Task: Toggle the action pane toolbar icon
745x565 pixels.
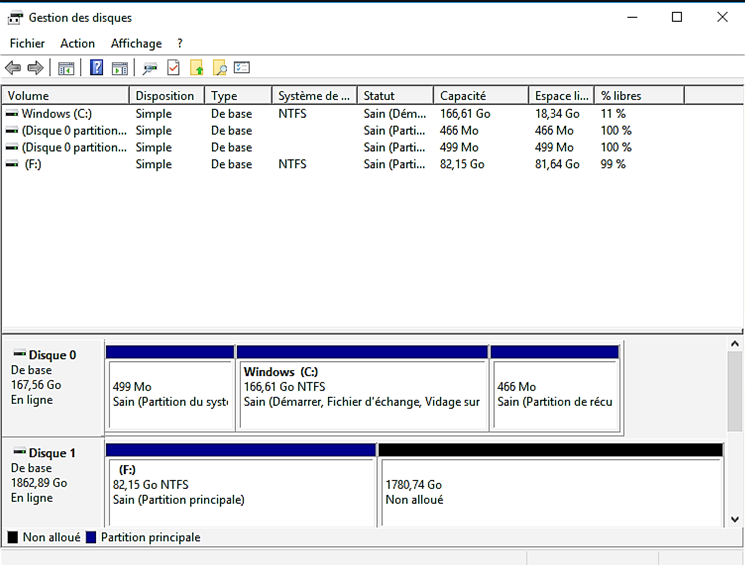Action: click(120, 68)
